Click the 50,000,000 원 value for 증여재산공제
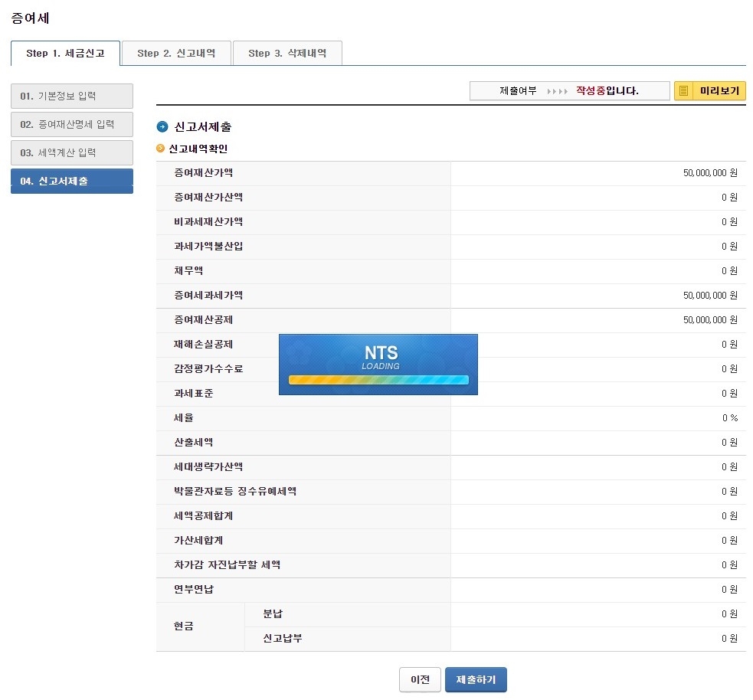This screenshot has height=700, width=753. (710, 320)
